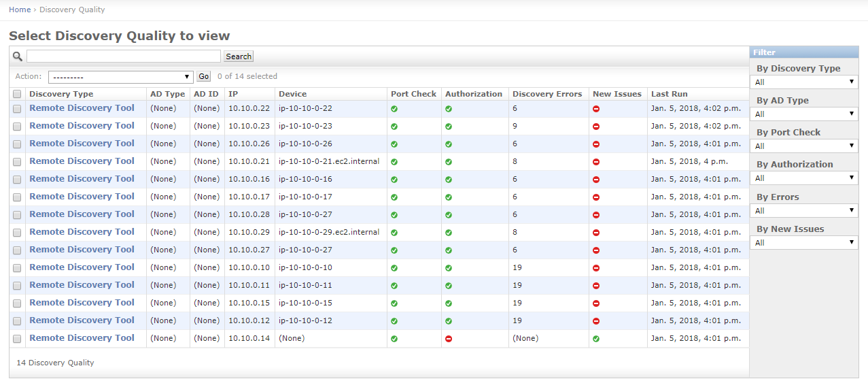Open By New Issues filter dropdown
Image resolution: width=868 pixels, height=381 pixels.
[804, 242]
